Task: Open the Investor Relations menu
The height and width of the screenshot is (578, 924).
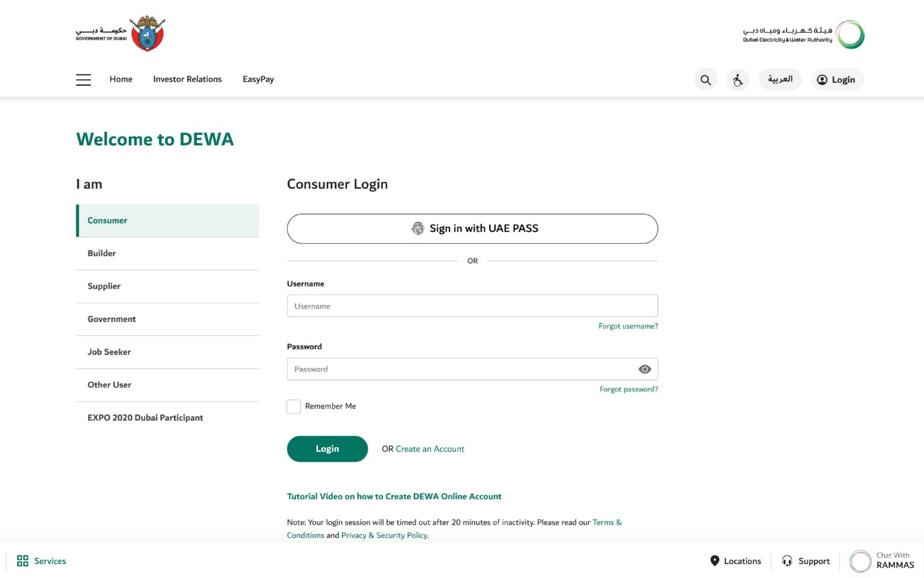Action: tap(187, 79)
